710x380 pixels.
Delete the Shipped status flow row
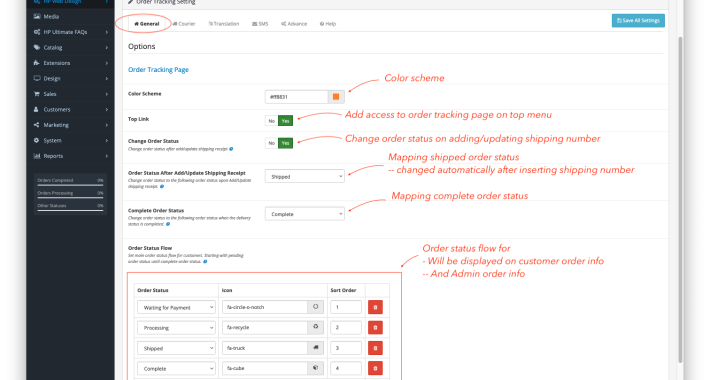point(375,348)
